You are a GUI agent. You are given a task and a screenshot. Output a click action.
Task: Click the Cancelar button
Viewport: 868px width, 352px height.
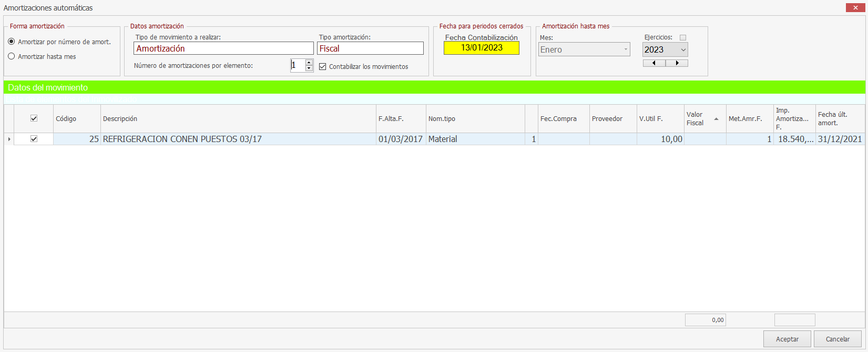click(838, 339)
